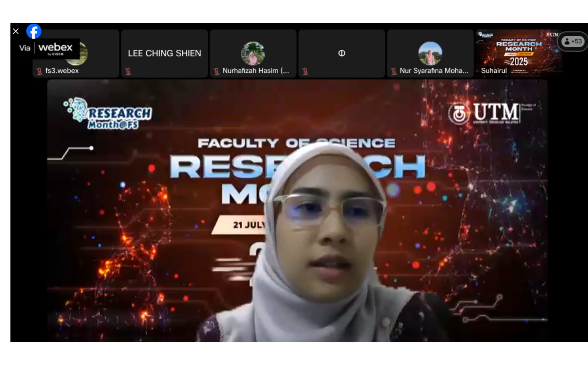
Task: Click the muted mic icon in the nameless participant tile
Action: click(305, 71)
